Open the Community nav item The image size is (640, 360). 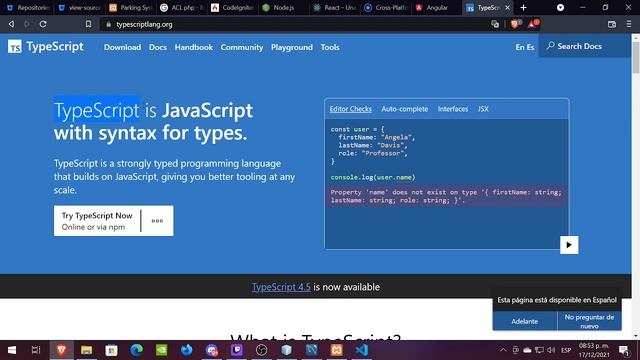(242, 47)
